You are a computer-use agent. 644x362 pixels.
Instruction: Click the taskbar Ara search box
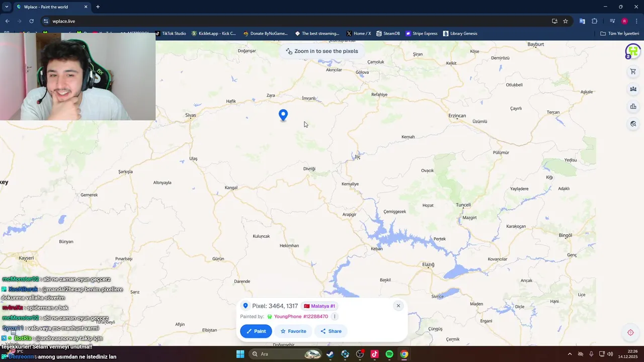285,354
